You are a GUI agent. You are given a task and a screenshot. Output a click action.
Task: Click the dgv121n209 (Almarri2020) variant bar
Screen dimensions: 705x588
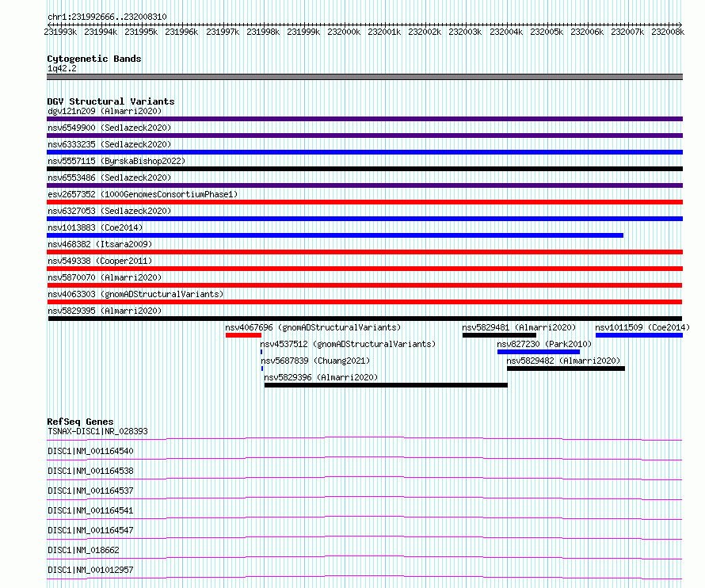(364, 119)
